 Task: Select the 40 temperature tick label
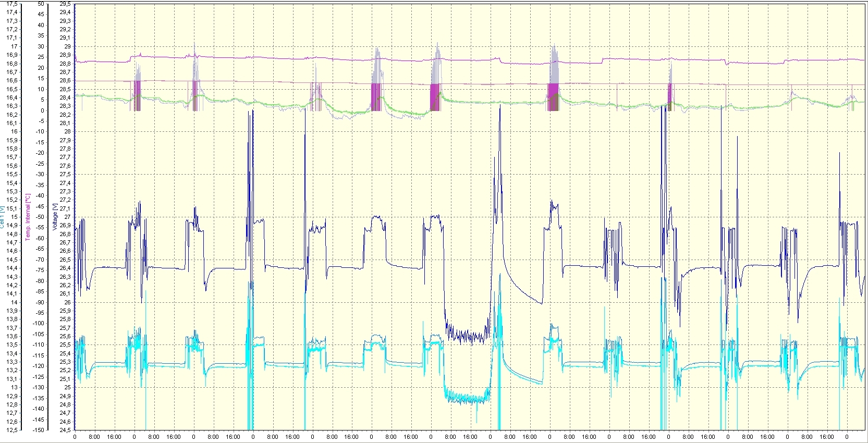click(41, 25)
